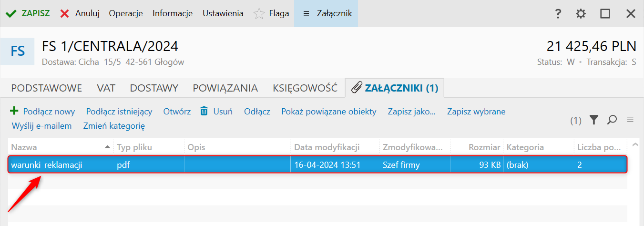Click Zapisz wybrane

476,112
